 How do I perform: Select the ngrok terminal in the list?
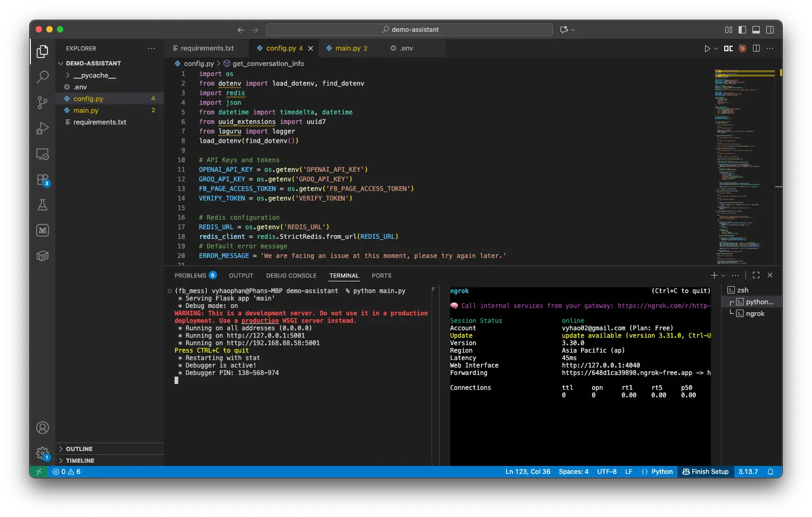coord(755,313)
